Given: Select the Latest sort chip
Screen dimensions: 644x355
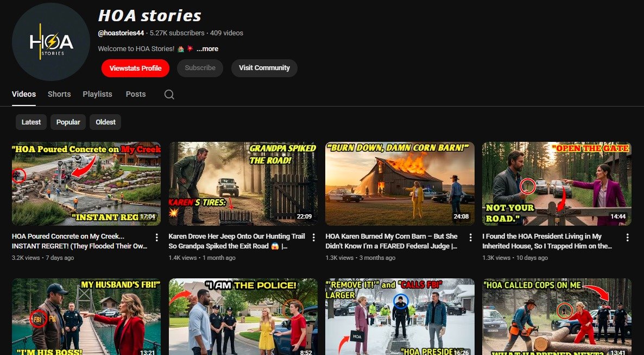Looking at the screenshot, I should (x=31, y=122).
